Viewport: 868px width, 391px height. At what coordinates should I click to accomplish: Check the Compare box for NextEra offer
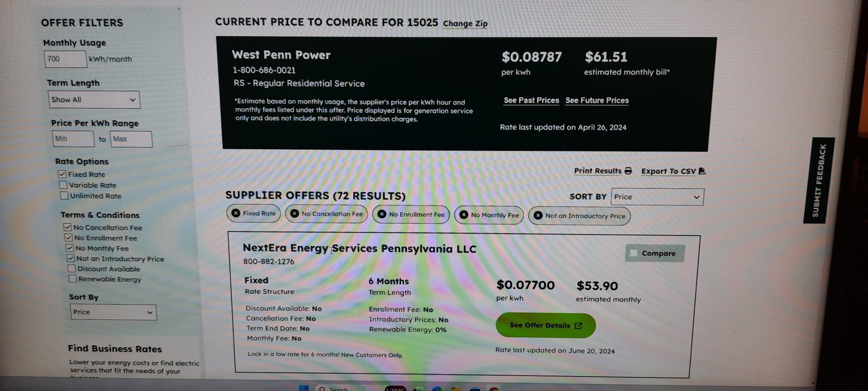click(634, 253)
